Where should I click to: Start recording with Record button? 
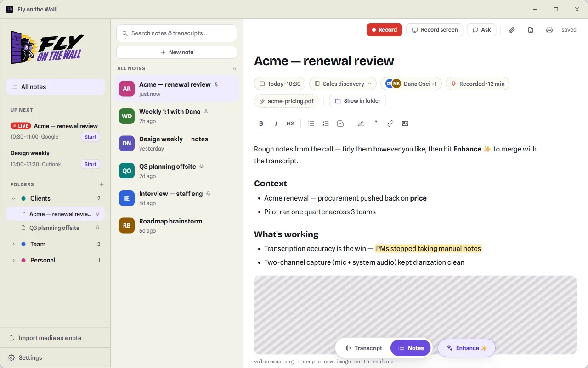(384, 30)
